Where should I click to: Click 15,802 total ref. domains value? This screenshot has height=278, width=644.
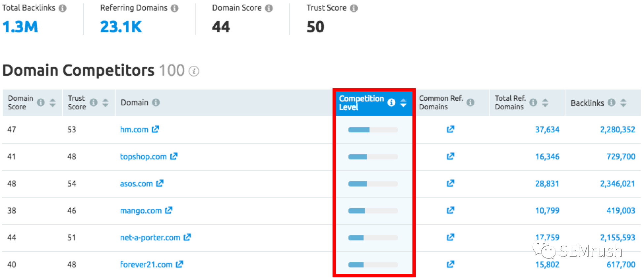click(547, 264)
